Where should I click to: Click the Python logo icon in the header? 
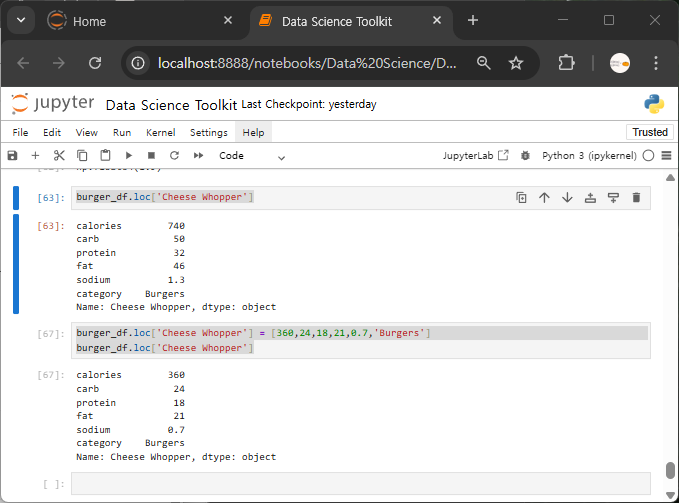[x=654, y=104]
